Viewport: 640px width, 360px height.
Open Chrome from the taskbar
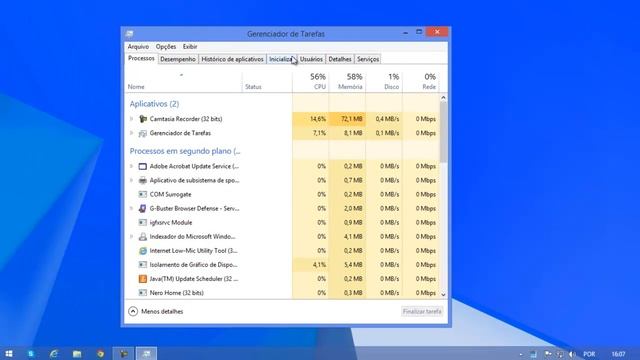(100, 353)
